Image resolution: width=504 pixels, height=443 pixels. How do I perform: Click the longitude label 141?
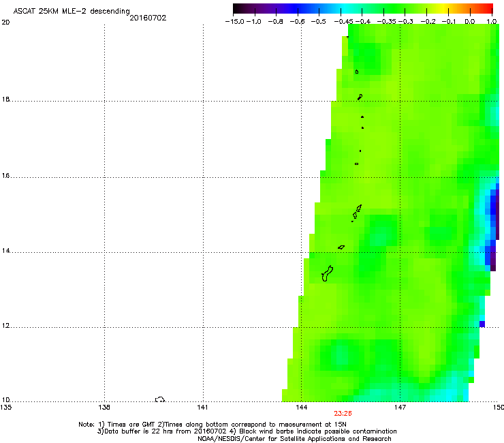point(203,408)
